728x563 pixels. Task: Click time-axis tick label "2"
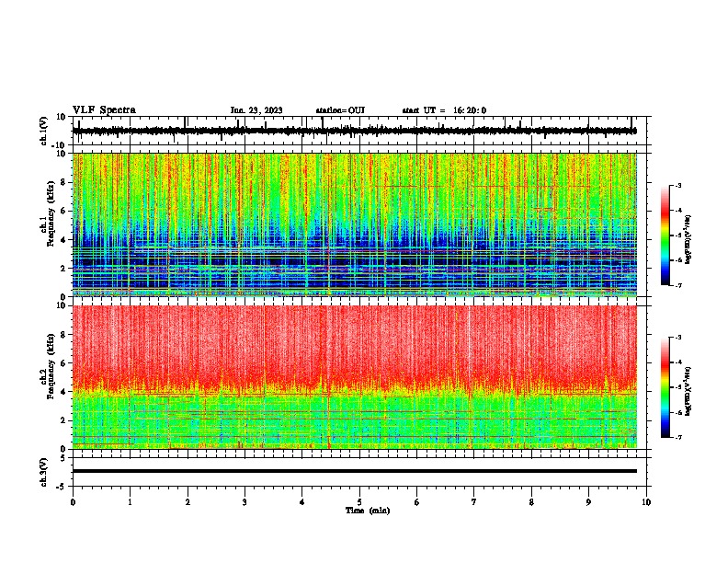[188, 502]
